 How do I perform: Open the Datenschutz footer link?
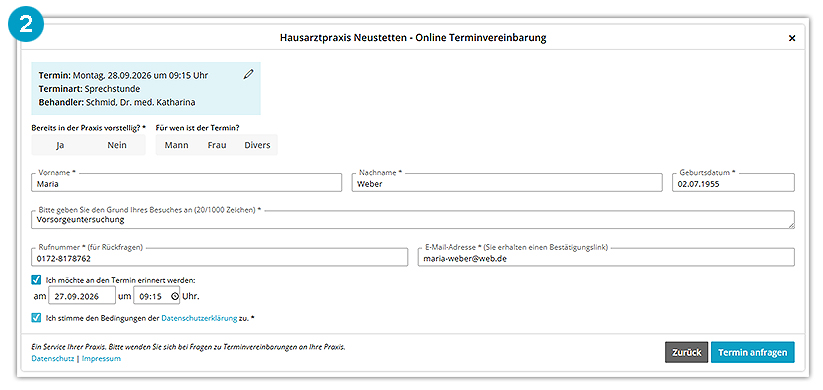pyautogui.click(x=52, y=359)
